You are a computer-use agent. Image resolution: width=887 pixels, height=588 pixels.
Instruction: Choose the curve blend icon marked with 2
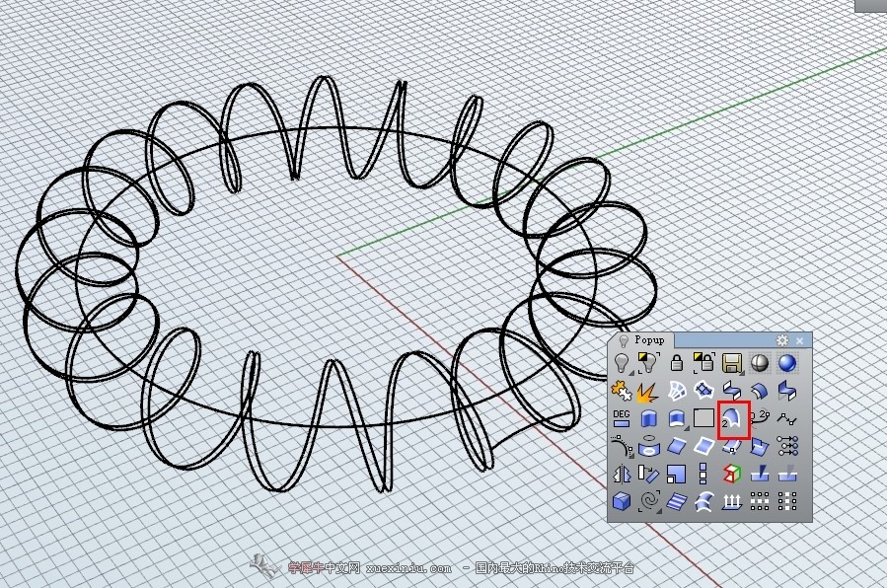point(759,418)
